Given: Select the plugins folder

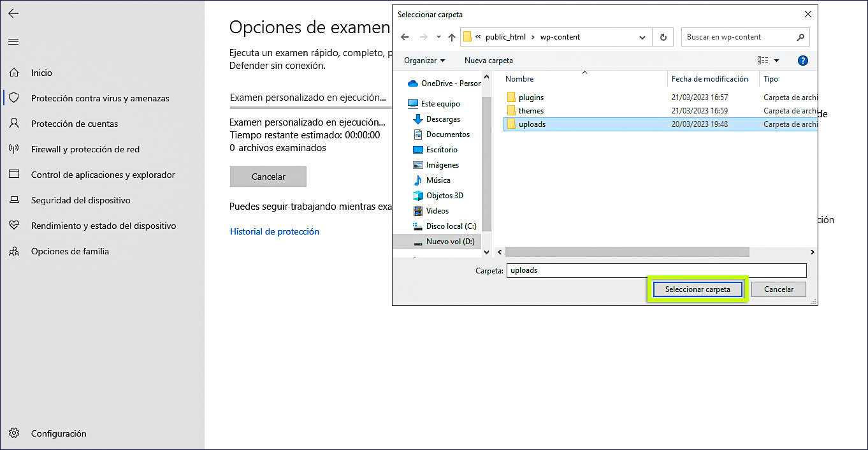Looking at the screenshot, I should point(531,98).
